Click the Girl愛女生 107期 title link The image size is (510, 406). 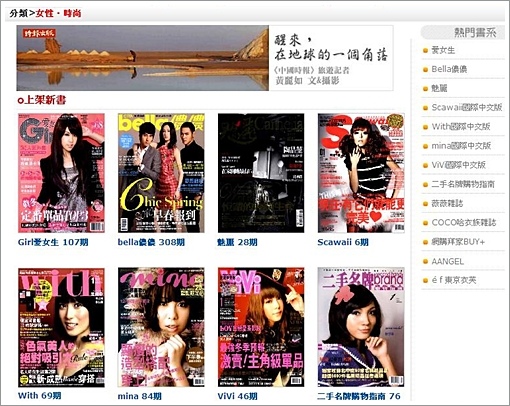(53, 242)
